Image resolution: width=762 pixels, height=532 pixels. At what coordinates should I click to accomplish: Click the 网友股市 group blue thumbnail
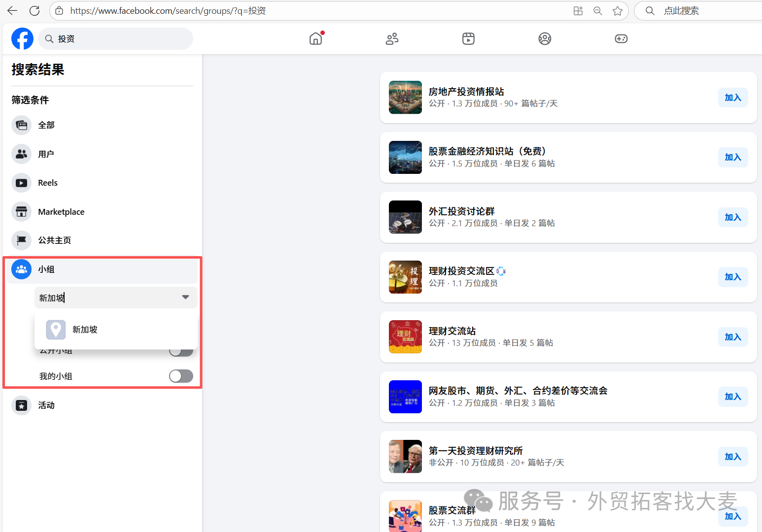(x=405, y=397)
